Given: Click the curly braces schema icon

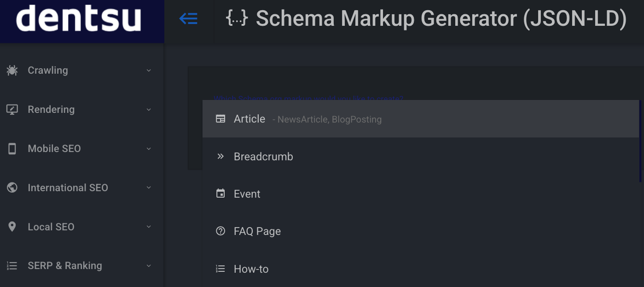Looking at the screenshot, I should click(237, 18).
